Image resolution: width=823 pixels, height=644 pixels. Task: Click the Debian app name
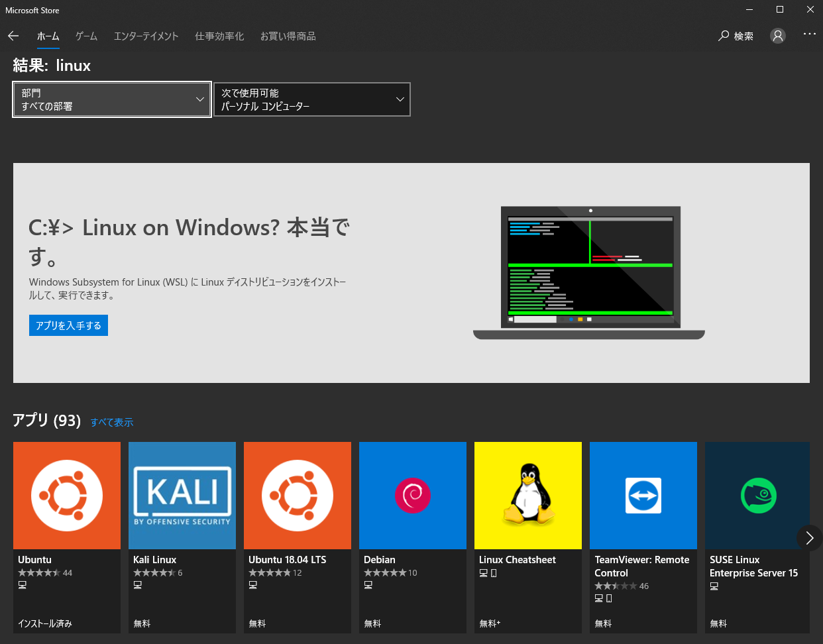pyautogui.click(x=379, y=560)
